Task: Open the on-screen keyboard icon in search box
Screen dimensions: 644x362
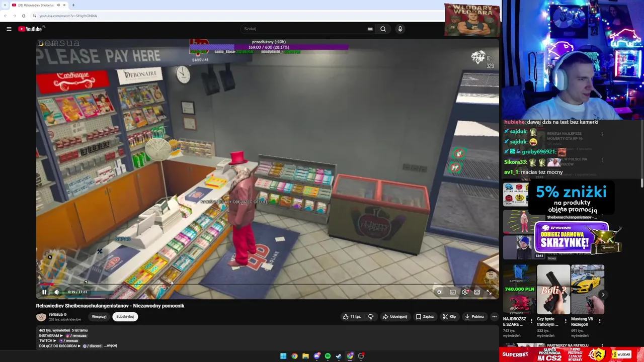Action: coord(370,29)
